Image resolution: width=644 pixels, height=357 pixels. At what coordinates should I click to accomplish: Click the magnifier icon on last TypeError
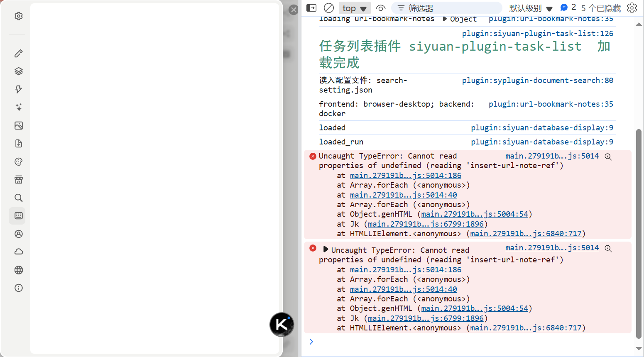608,248
